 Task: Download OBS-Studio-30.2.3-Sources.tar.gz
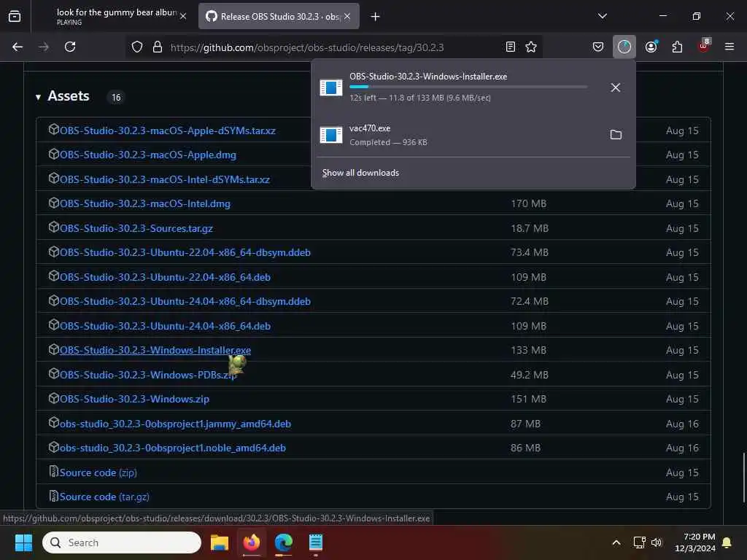tap(136, 228)
